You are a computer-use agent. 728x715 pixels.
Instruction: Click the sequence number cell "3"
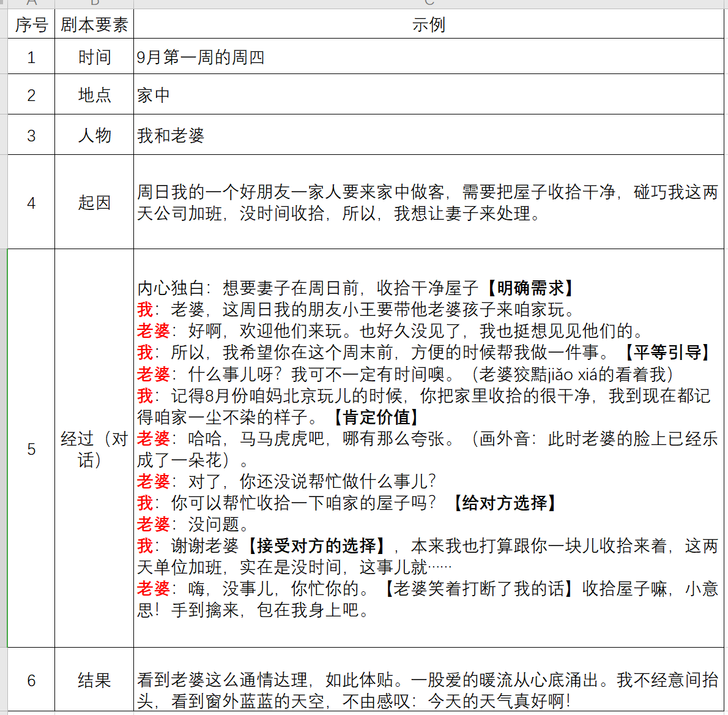(x=31, y=135)
